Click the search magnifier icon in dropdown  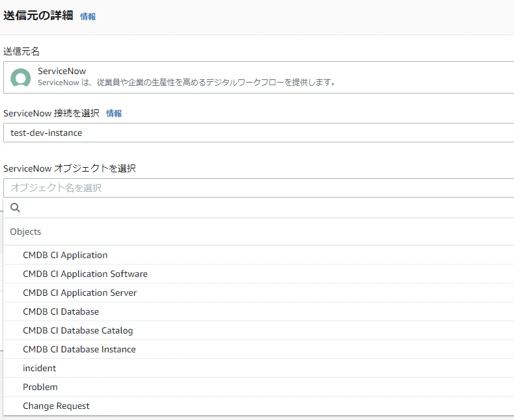click(x=15, y=207)
